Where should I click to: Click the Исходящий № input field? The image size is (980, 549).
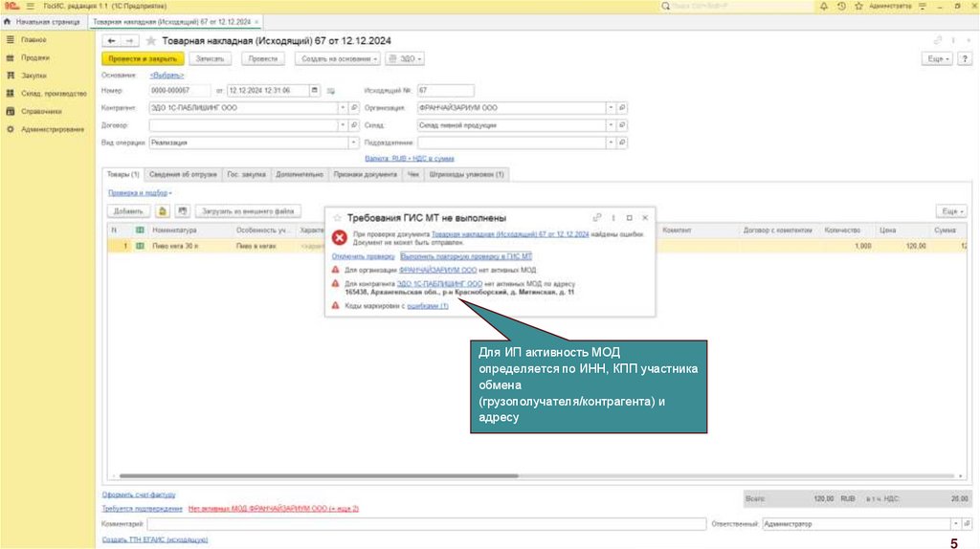pos(446,91)
